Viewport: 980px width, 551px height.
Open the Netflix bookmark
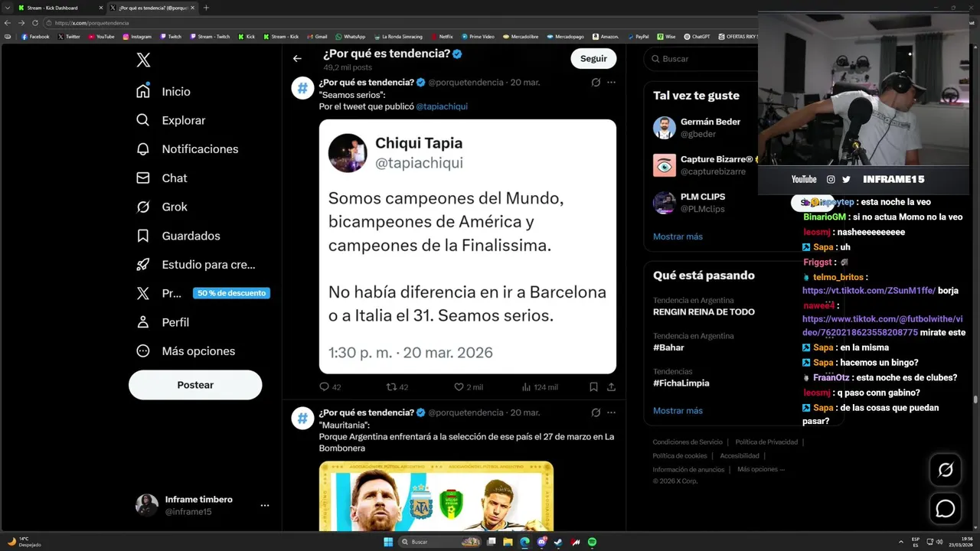point(442,36)
